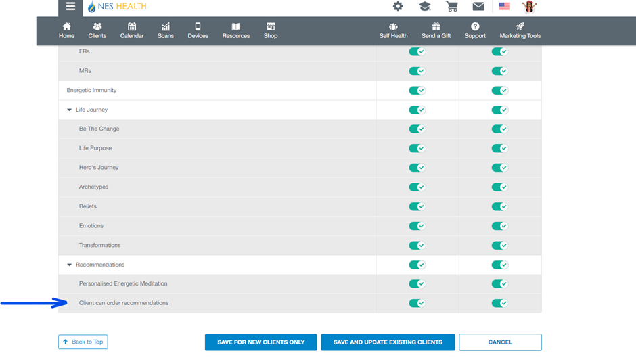
Task: Open the hamburger menu
Action: (70, 7)
